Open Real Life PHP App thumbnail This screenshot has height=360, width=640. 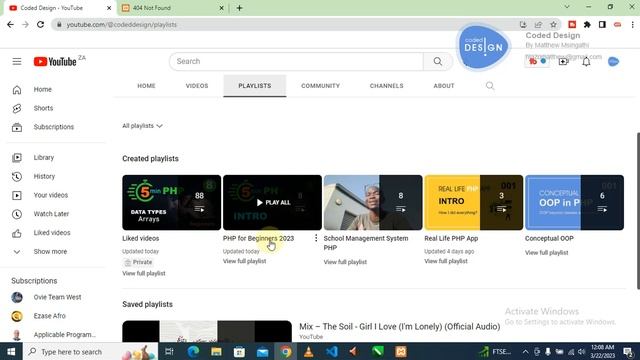(474, 202)
